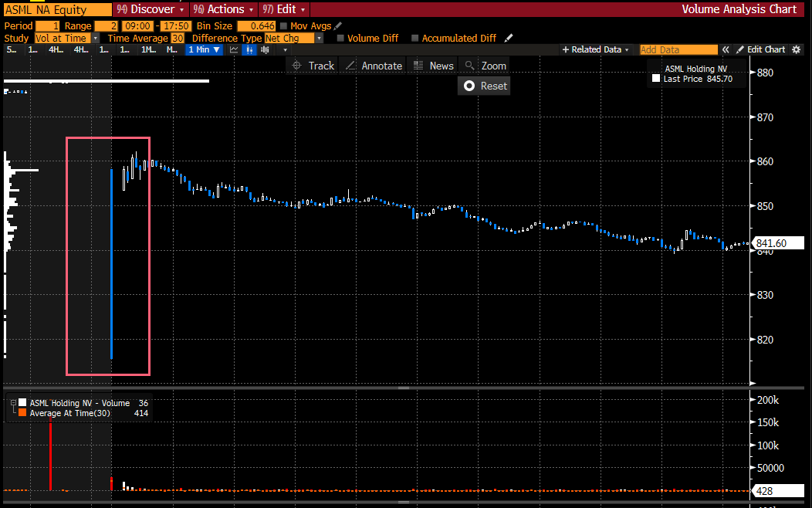
Task: Open chart settings gear icon
Action: (x=797, y=49)
